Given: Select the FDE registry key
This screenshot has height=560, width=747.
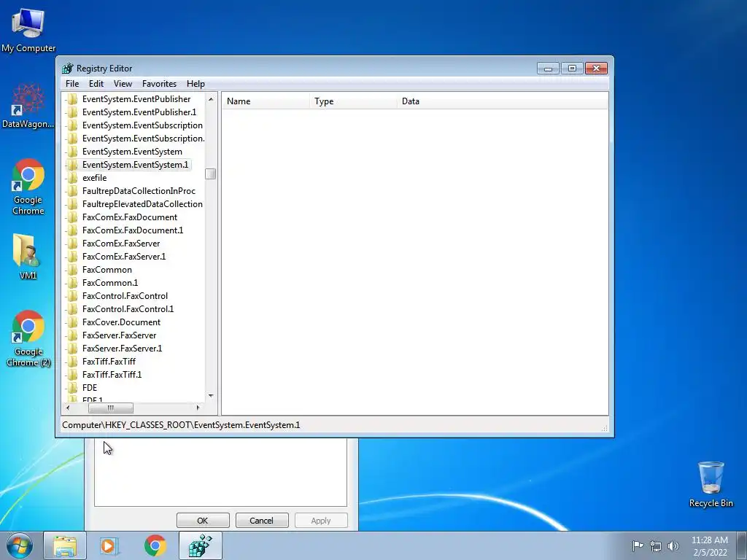Looking at the screenshot, I should [90, 388].
